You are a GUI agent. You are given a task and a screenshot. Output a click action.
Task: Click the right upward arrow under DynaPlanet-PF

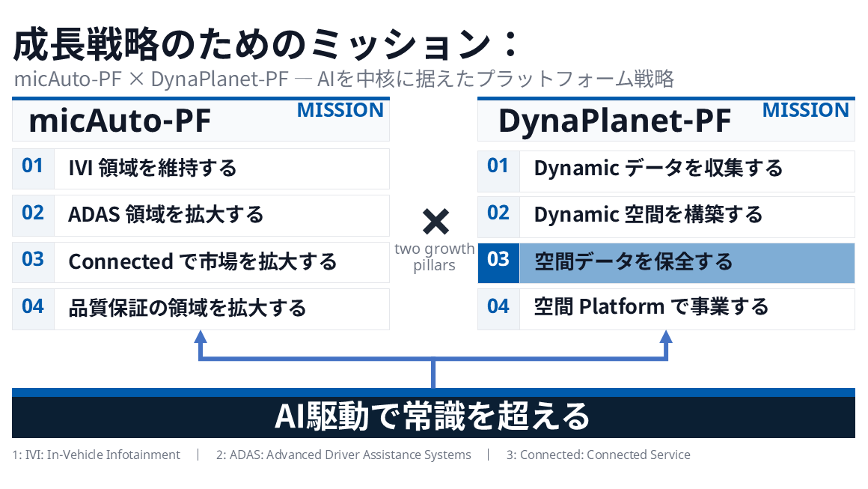tap(667, 345)
